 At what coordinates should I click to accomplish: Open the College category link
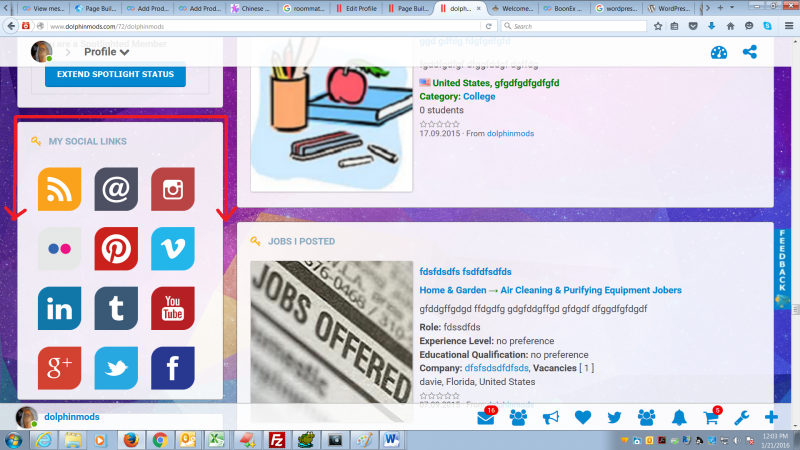click(x=479, y=97)
